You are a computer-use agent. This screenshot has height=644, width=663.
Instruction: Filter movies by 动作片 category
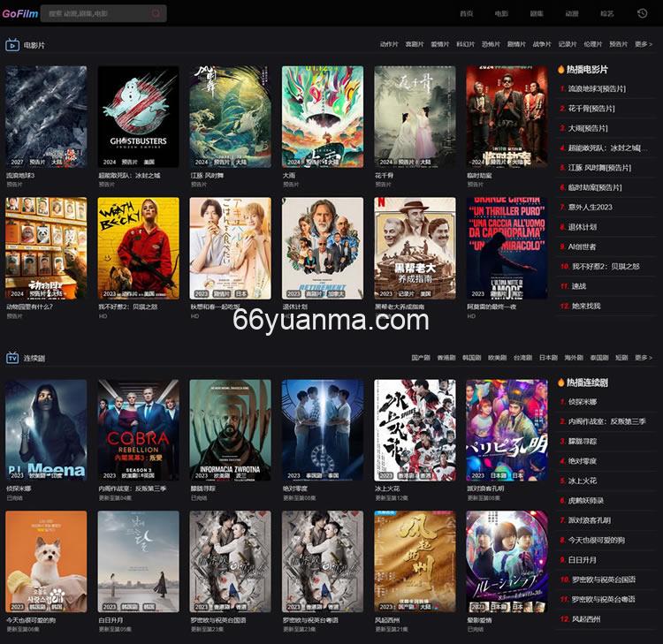pyautogui.click(x=389, y=44)
